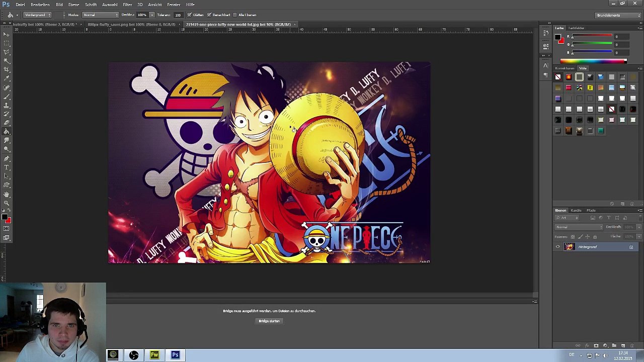Open layer blend mode Normal dropdown
644x362 pixels.
click(579, 227)
